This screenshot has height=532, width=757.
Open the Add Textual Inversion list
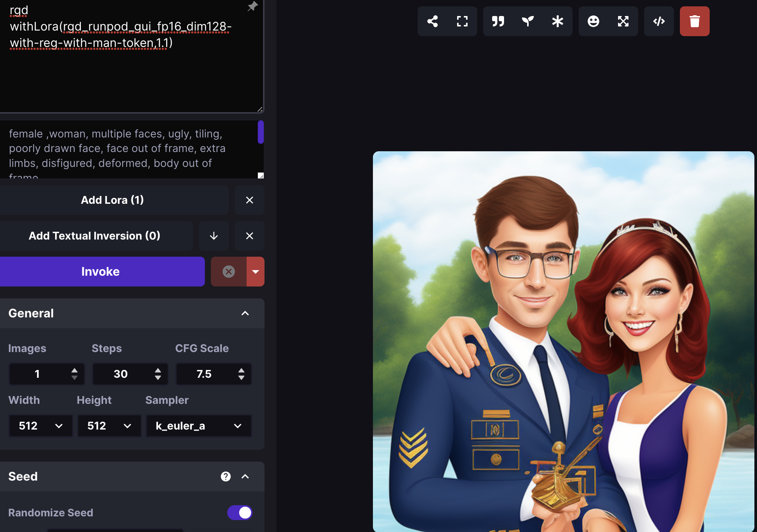coord(94,236)
